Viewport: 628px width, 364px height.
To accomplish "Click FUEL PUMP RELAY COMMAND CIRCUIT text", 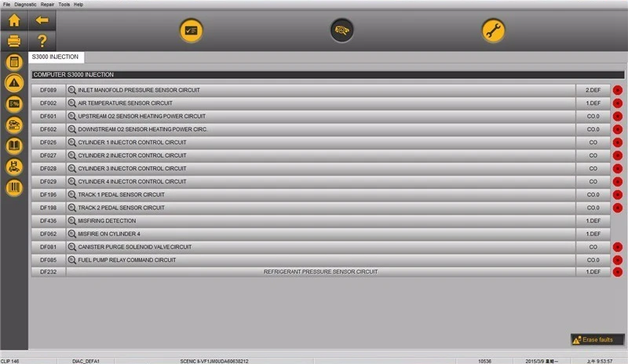I will click(127, 260).
